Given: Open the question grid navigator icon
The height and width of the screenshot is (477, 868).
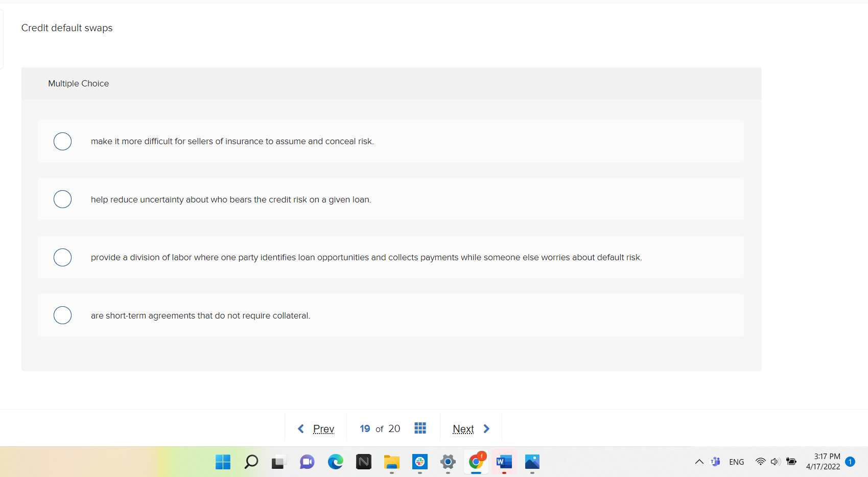Looking at the screenshot, I should pos(420,428).
